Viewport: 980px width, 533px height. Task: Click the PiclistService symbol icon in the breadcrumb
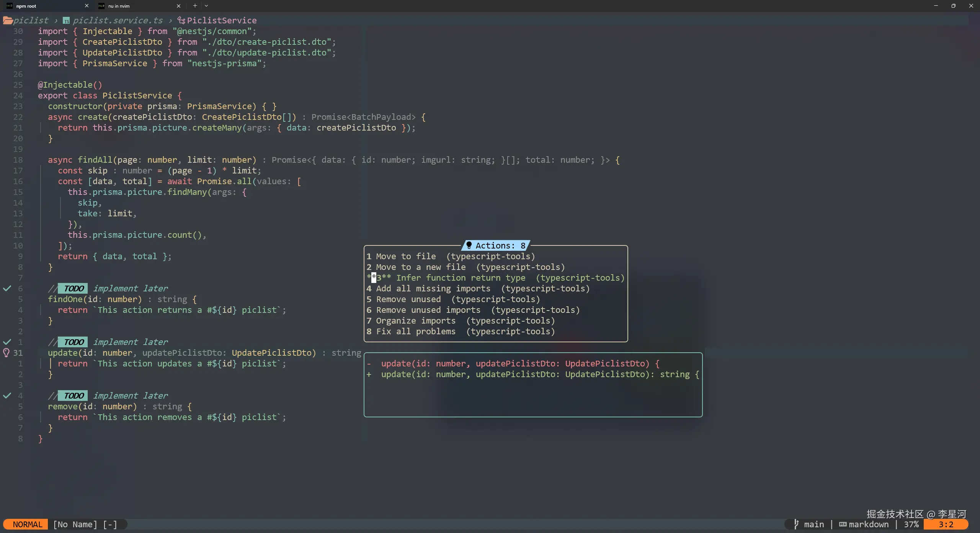(182, 20)
